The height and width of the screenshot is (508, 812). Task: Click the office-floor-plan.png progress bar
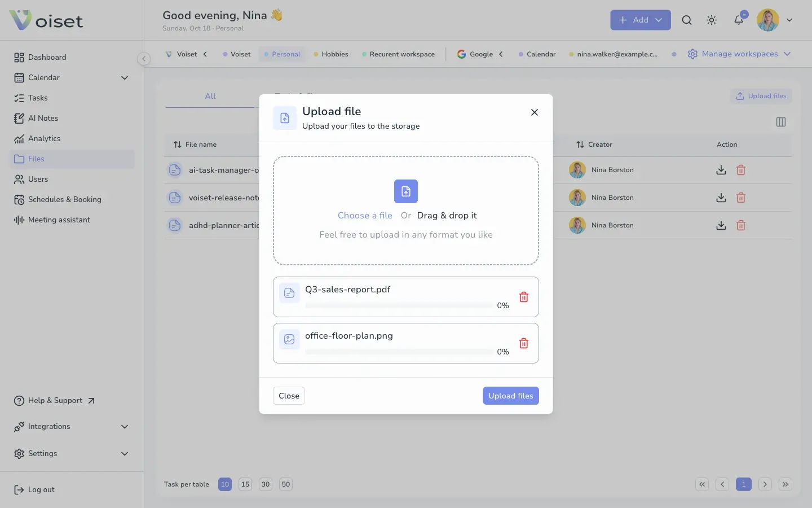399,352
